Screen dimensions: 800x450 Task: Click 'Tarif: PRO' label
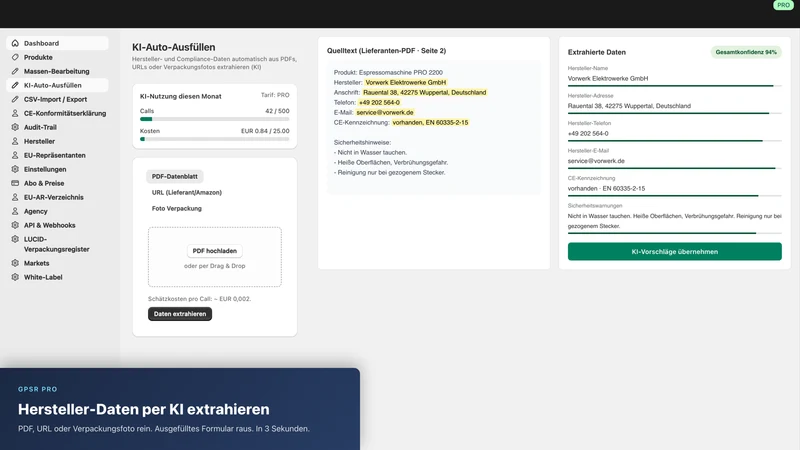click(x=275, y=95)
